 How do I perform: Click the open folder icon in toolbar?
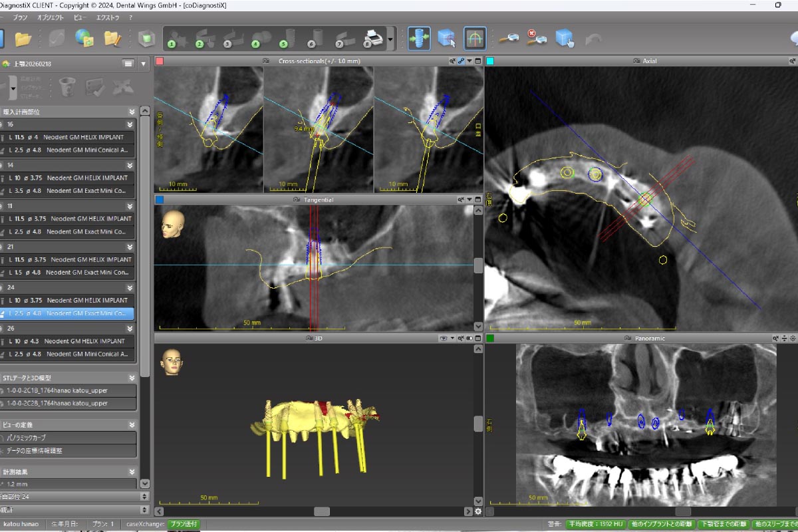point(23,39)
